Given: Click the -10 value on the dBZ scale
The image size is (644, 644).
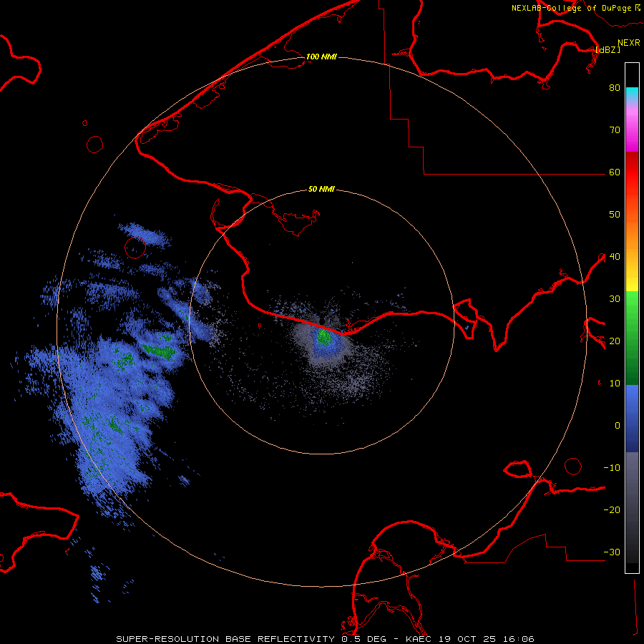Looking at the screenshot, I should point(612,468).
